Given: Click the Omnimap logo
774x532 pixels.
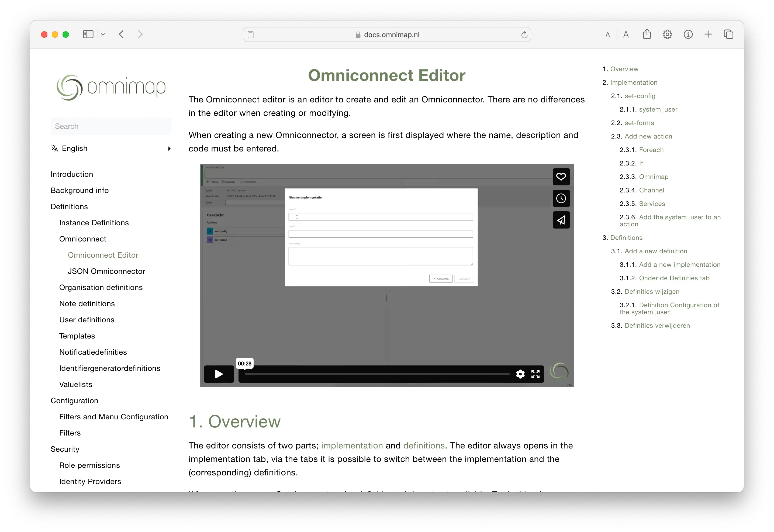Looking at the screenshot, I should tap(111, 87).
